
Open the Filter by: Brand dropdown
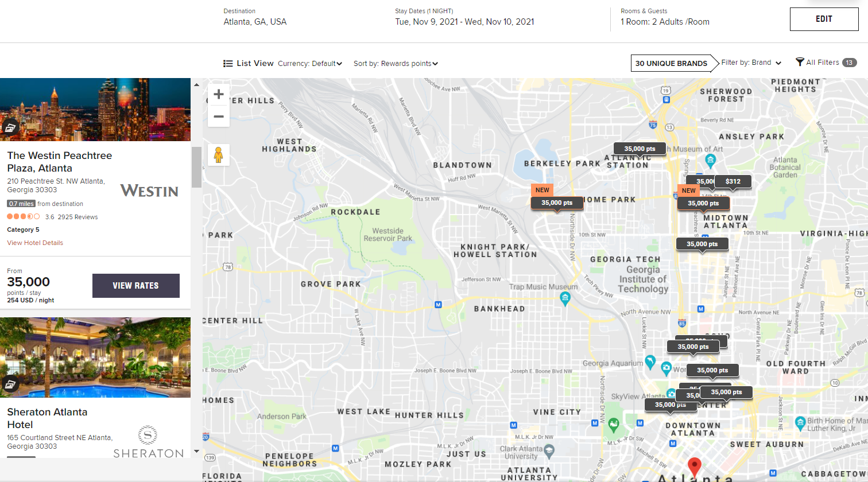tap(751, 63)
